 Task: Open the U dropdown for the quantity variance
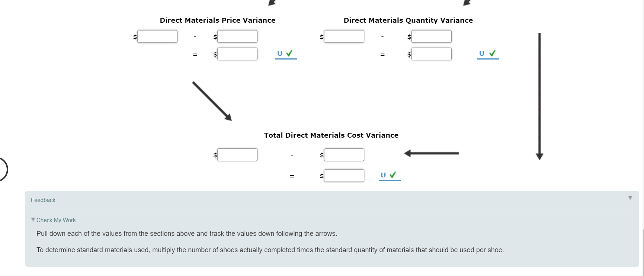tap(482, 54)
